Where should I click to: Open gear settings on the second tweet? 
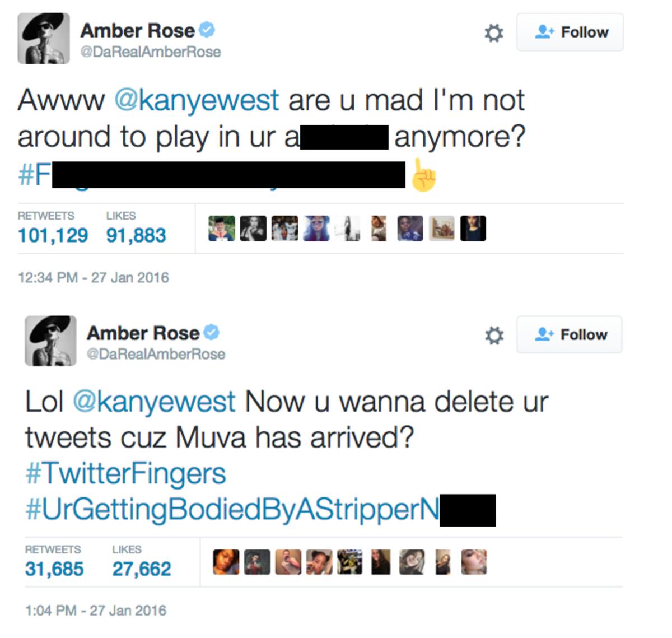pos(494,336)
